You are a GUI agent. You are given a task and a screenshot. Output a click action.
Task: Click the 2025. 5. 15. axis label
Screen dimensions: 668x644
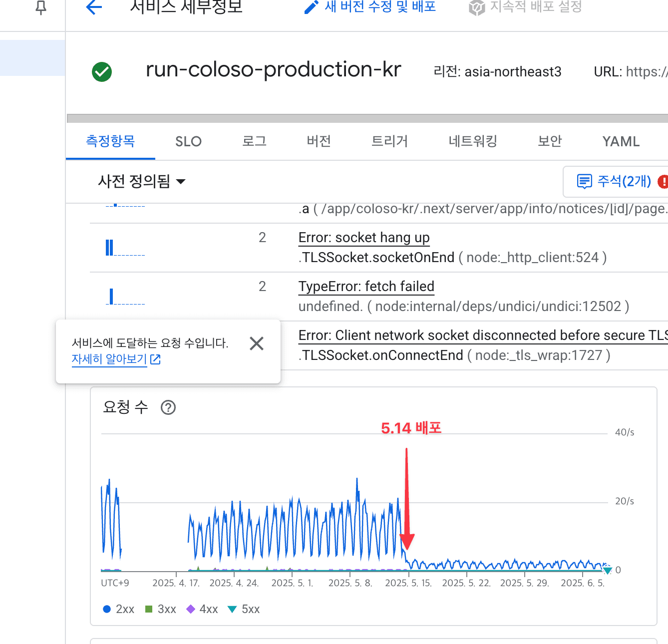pyautogui.click(x=408, y=583)
